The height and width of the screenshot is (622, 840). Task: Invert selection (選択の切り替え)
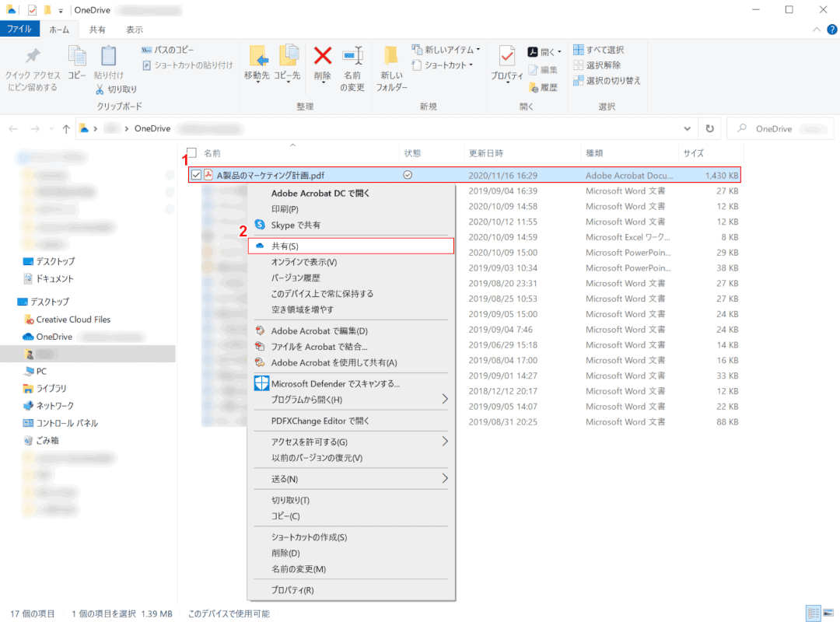(x=607, y=80)
